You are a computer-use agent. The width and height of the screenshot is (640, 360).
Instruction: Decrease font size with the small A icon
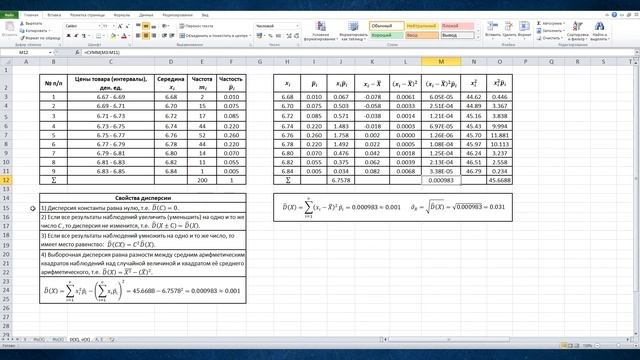(x=127, y=26)
